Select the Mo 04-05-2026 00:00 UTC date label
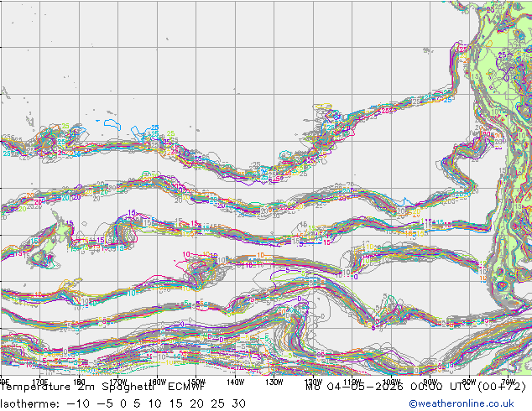 tap(389, 387)
